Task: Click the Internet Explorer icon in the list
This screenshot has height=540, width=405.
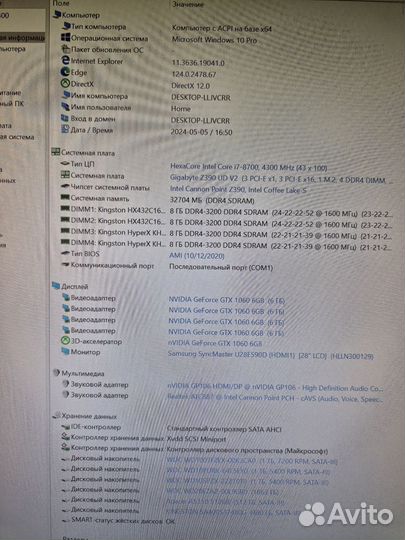Action: 65,60
